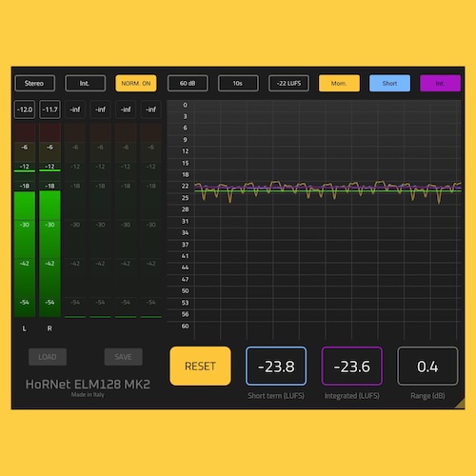This screenshot has width=476, height=476.
Task: Toggle the purple Int. curve button
Action: pos(440,84)
